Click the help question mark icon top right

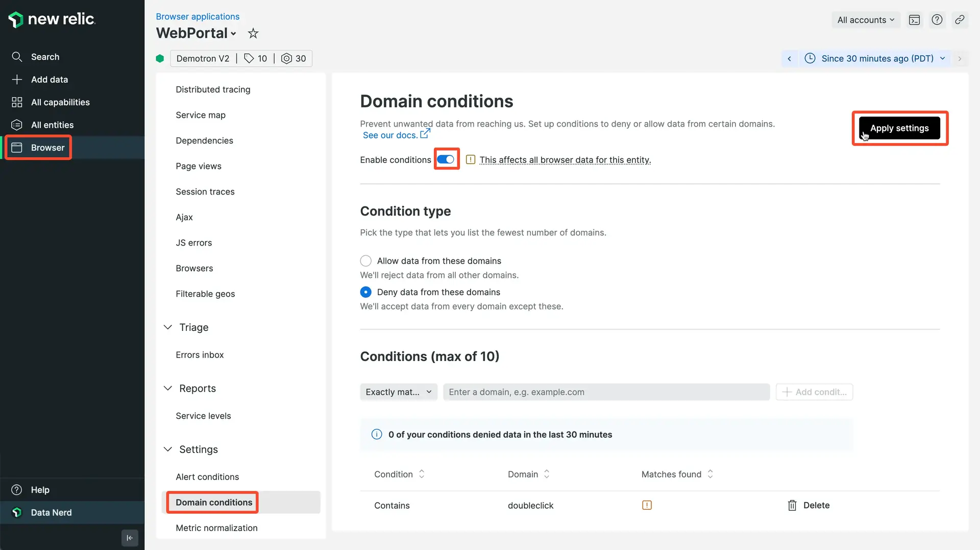(937, 20)
